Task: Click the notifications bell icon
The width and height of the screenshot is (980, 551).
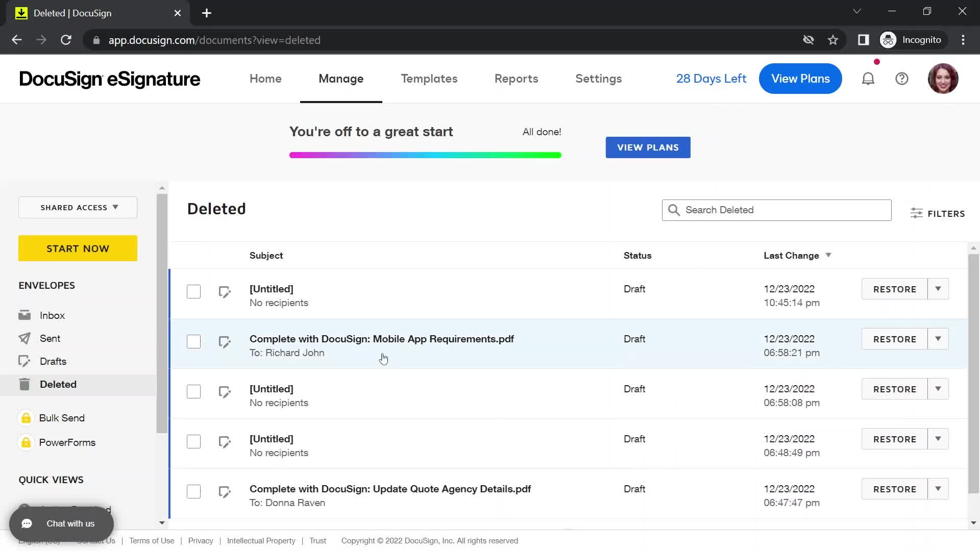Action: click(868, 79)
